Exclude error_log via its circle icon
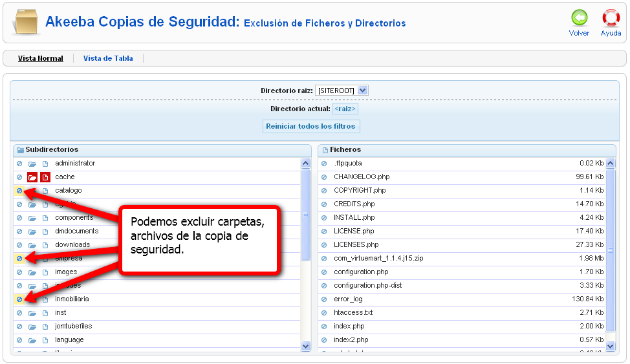The width and height of the screenshot is (630, 364). point(324,299)
